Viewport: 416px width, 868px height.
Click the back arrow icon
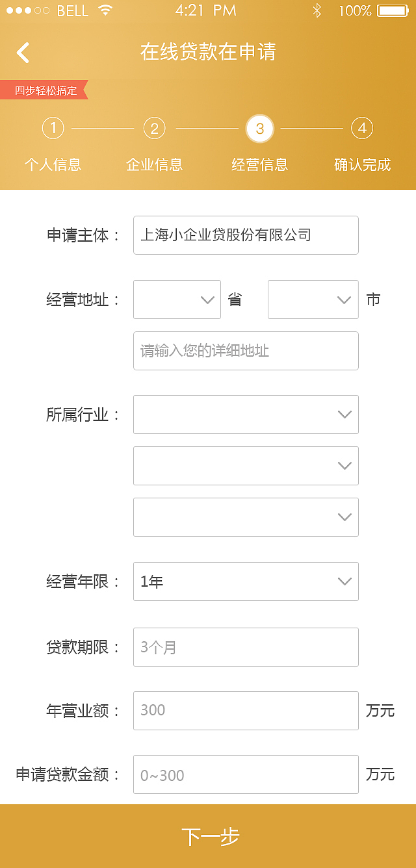(23, 52)
